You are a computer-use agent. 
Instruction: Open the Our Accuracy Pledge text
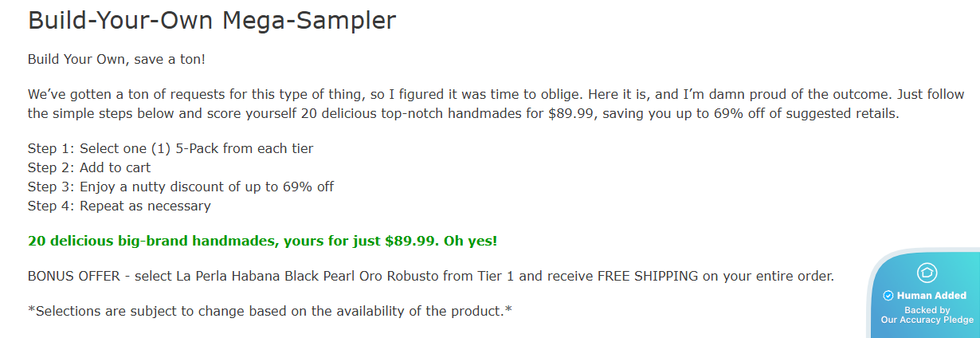click(x=927, y=320)
